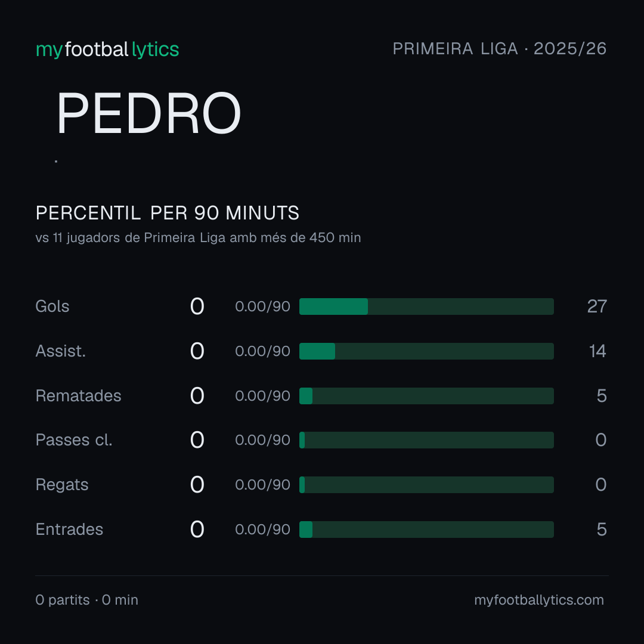Click the Gols percentile value 27

click(597, 306)
